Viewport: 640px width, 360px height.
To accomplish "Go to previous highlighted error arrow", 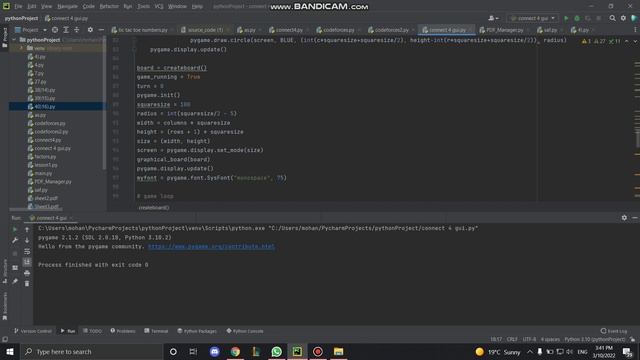I will coord(627,41).
